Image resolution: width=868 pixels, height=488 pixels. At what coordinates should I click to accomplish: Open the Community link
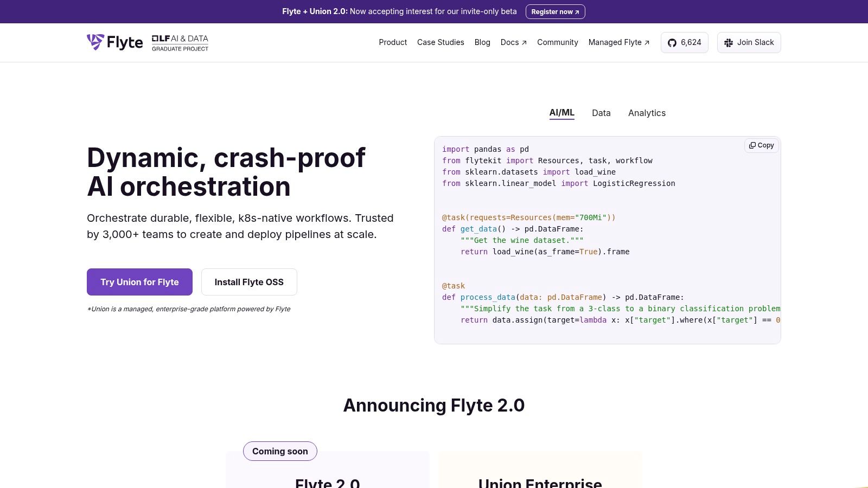(x=557, y=42)
